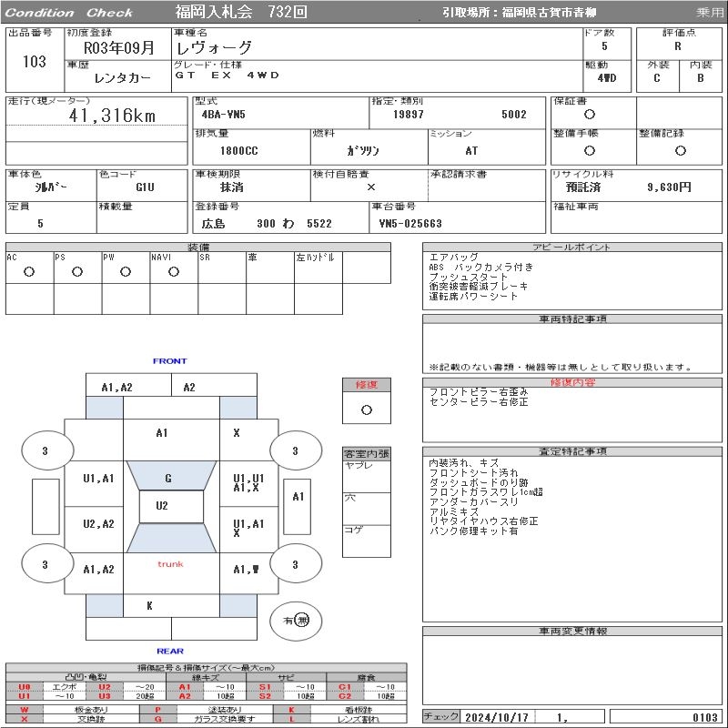Click the circle mark under PW equipment
The image size is (728, 728).
tap(126, 272)
